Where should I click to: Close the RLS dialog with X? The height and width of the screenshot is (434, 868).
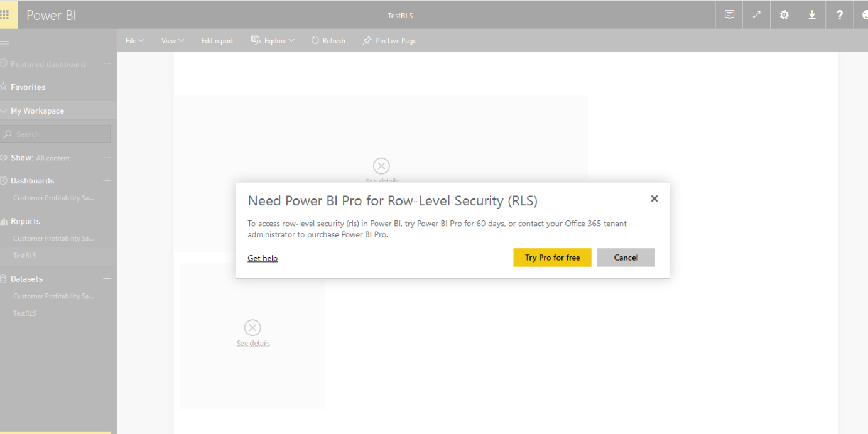[654, 198]
